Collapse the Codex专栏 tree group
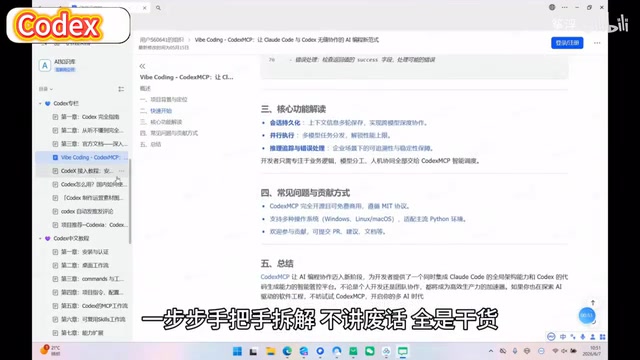The width and height of the screenshot is (640, 360). 40,104
